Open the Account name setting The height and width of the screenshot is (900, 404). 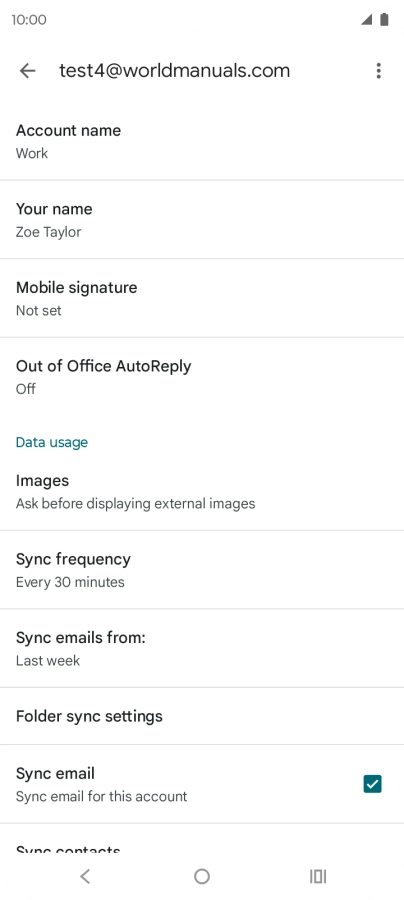(202, 141)
